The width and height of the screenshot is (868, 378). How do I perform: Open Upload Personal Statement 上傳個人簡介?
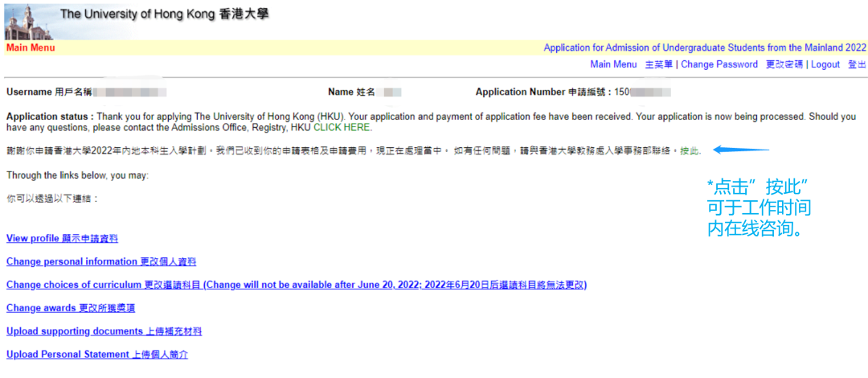(97, 355)
